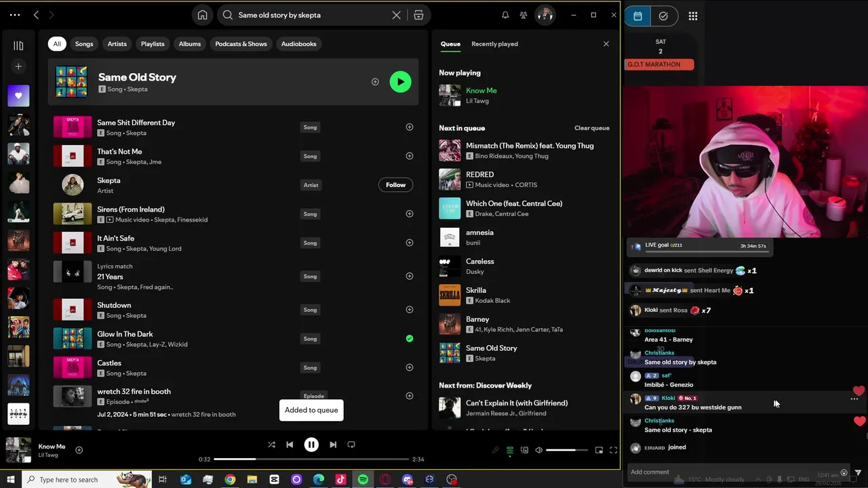This screenshot has width=868, height=488.
Task: Skip to previous track
Action: click(290, 445)
